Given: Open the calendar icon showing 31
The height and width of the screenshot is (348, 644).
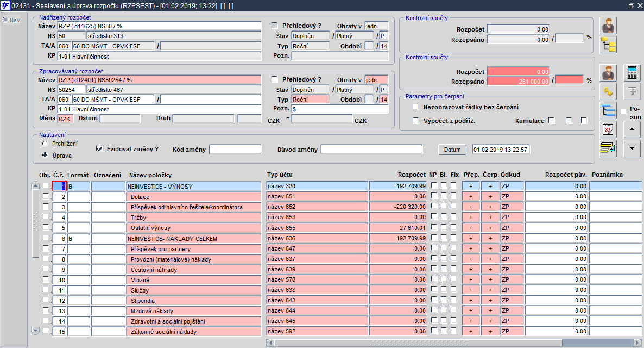Looking at the screenshot, I should [608, 129].
